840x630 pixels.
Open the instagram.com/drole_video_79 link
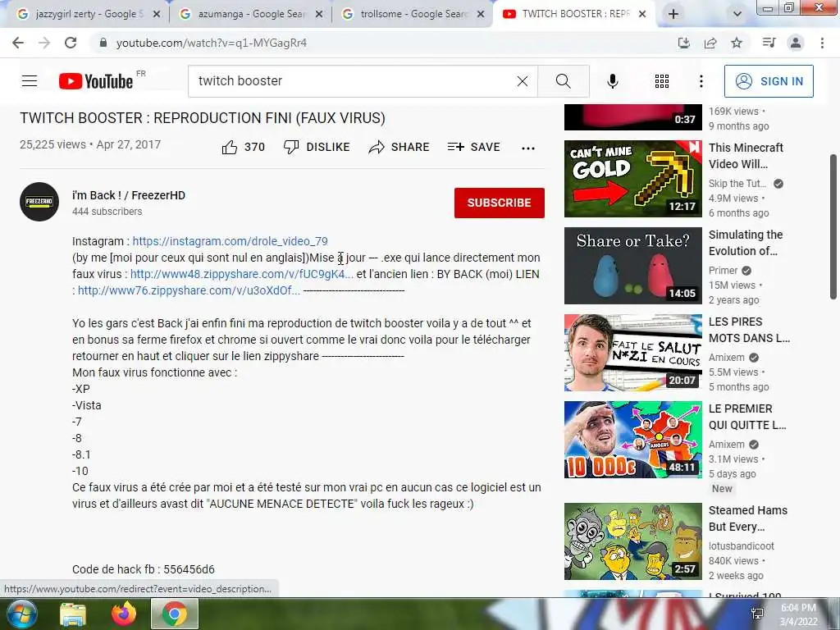coord(230,241)
